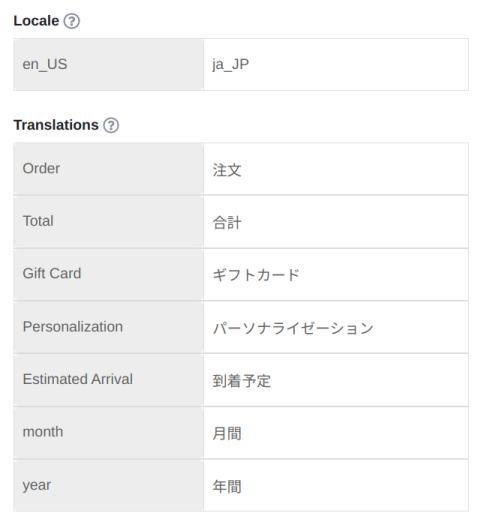Edit the ja_JP locale input field
Image resolution: width=481 pixels, height=522 pixels.
pos(336,64)
